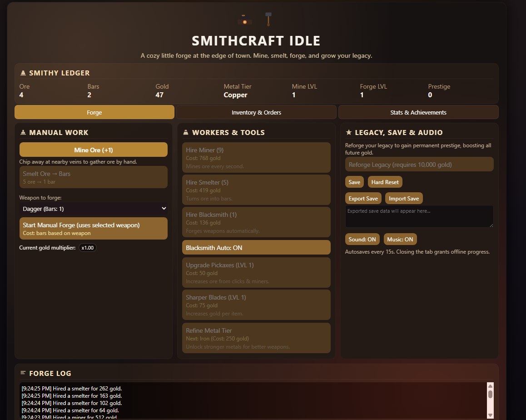
Task: Click the Ore value 4
Action: [x=21, y=95]
